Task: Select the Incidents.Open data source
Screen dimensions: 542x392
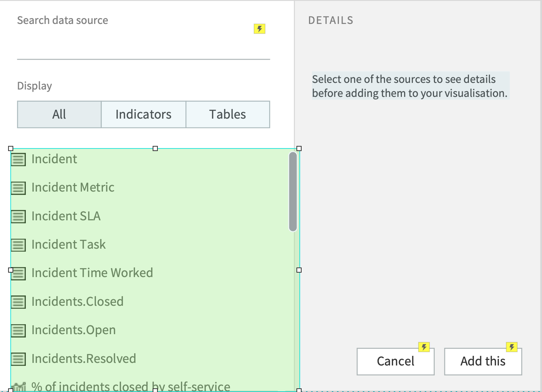Action: click(x=73, y=330)
